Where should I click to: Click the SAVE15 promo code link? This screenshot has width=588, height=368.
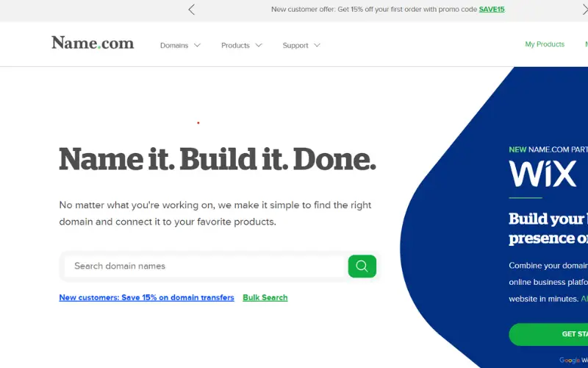492,10
